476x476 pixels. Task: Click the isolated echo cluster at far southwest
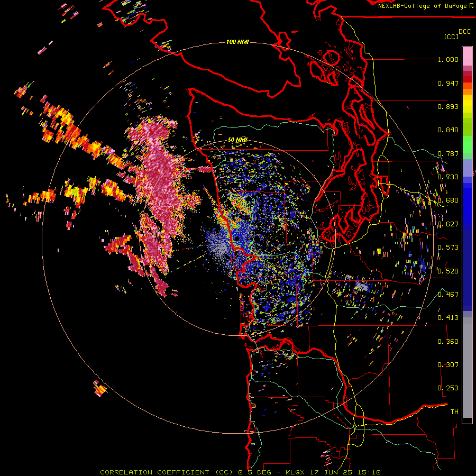coord(100,388)
